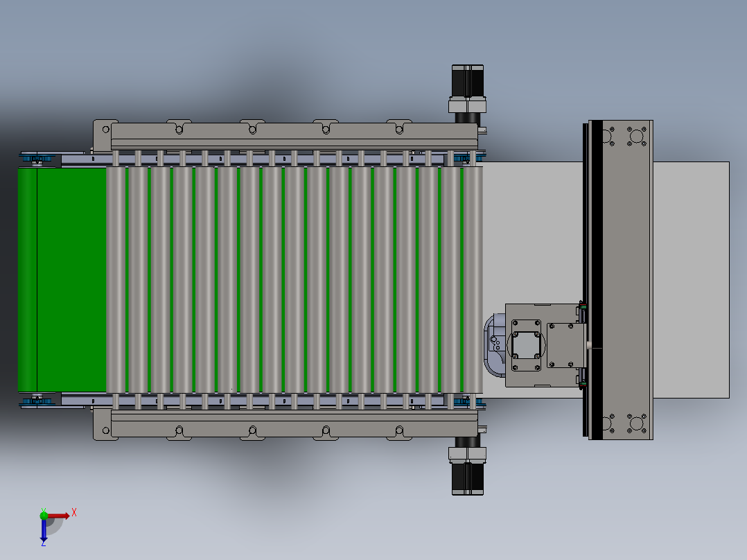Screen dimensions: 747x560
Task: Select the top stepper motor
Action: point(468,80)
